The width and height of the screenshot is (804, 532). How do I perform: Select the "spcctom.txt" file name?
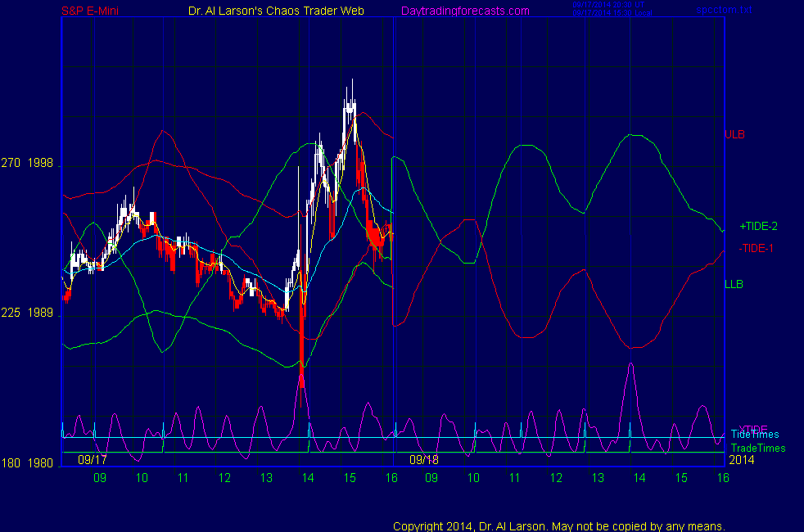724,10
